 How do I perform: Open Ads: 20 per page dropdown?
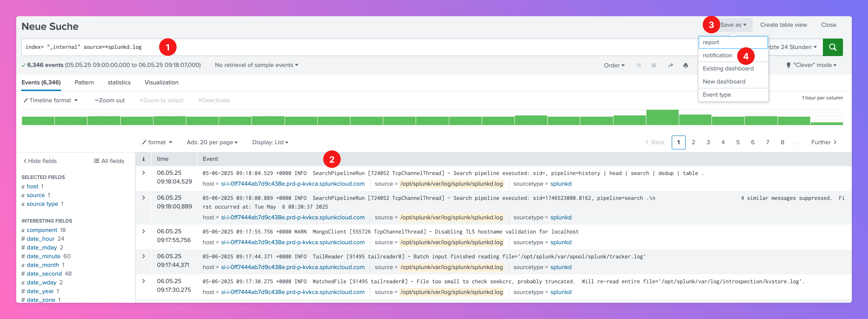click(212, 142)
